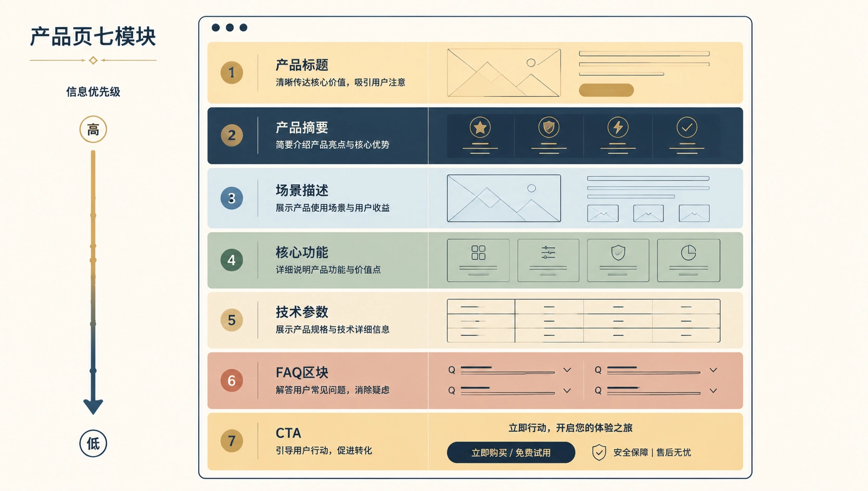Expand the top-left FAQ question chevron
Image resolution: width=868 pixels, height=491 pixels.
pyautogui.click(x=567, y=370)
